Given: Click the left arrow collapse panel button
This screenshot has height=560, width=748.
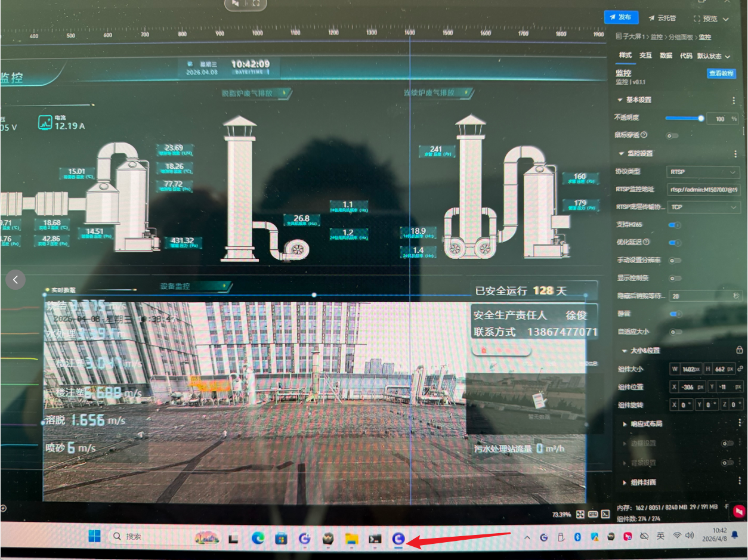Looking at the screenshot, I should [16, 279].
